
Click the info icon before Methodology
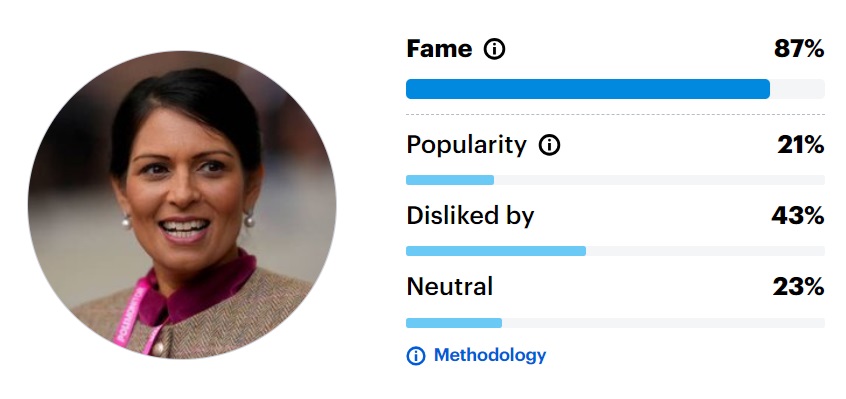tap(415, 356)
